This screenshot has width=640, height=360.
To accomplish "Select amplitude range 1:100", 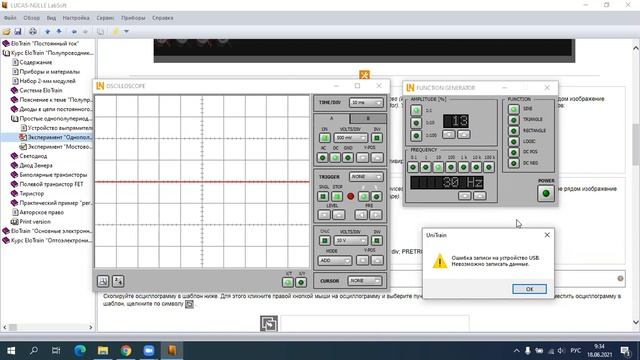I will pos(416,136).
